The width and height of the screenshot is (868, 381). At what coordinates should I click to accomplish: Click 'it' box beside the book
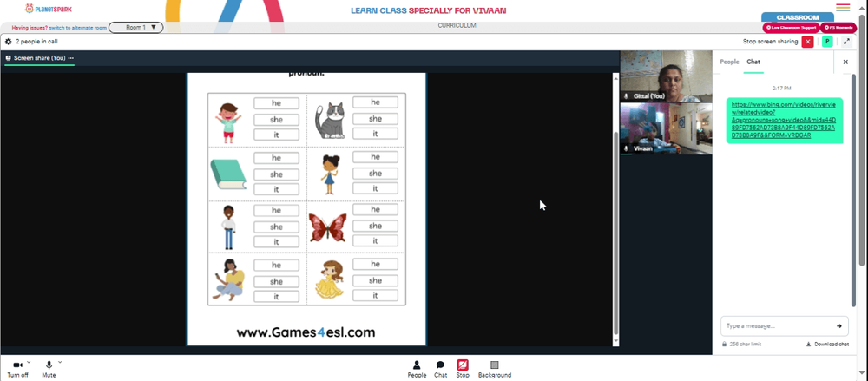(x=276, y=189)
